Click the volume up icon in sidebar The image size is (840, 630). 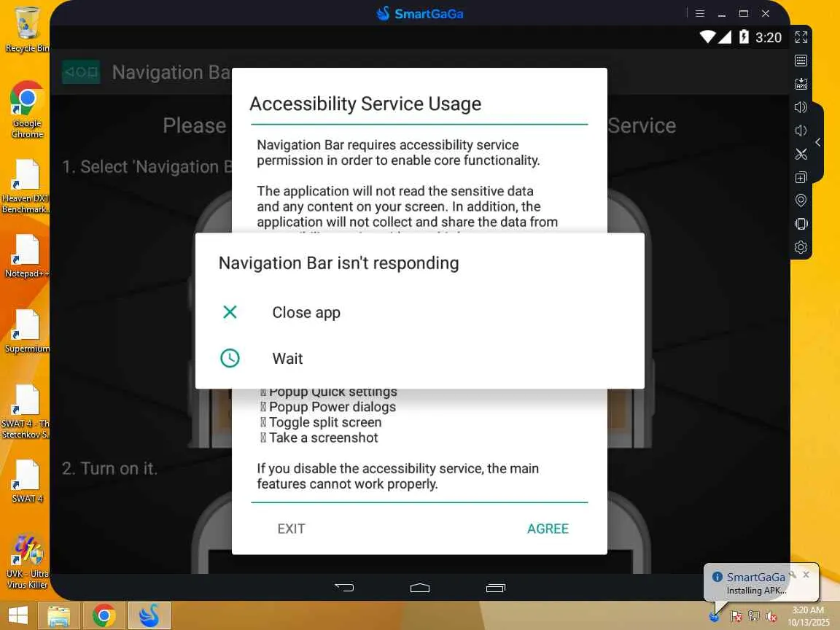801,107
